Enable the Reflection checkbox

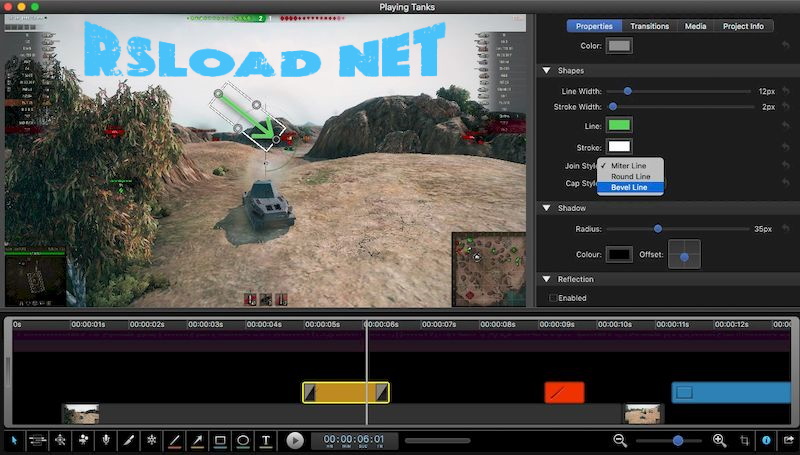tap(553, 298)
